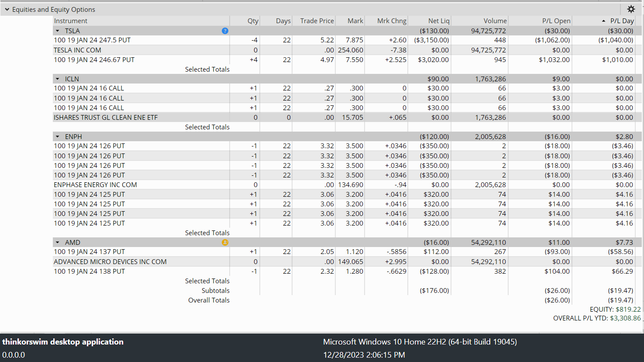Select the TSLA 247.5 PUT position row
Image resolution: width=644 pixels, height=362 pixels.
click(348, 40)
